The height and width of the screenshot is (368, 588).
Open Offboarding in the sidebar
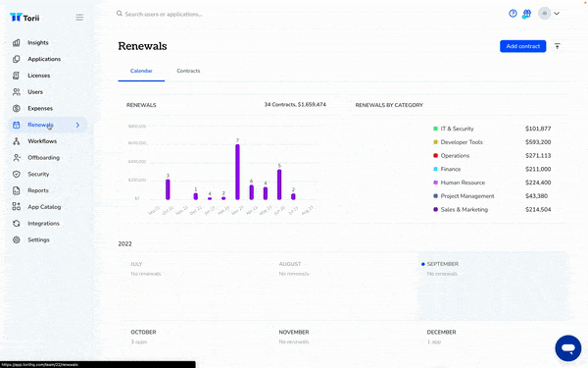pos(43,158)
